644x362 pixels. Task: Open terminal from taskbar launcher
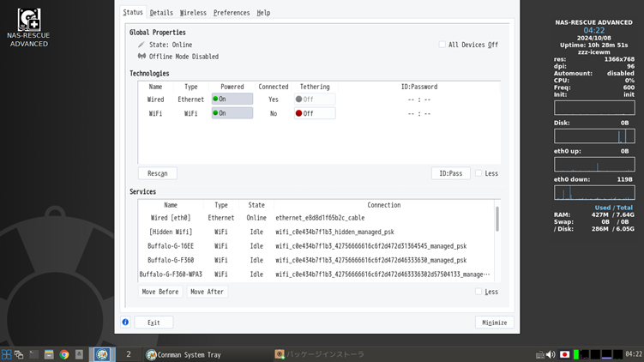(34, 354)
